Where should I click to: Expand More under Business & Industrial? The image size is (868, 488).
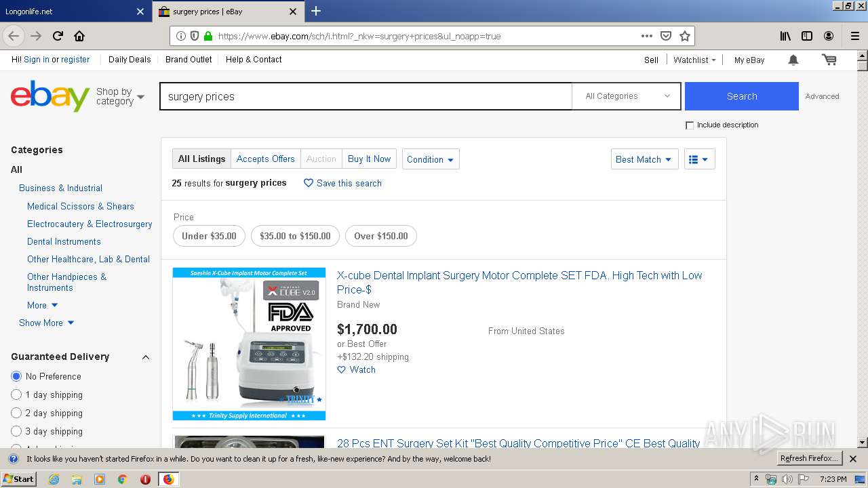click(x=43, y=305)
